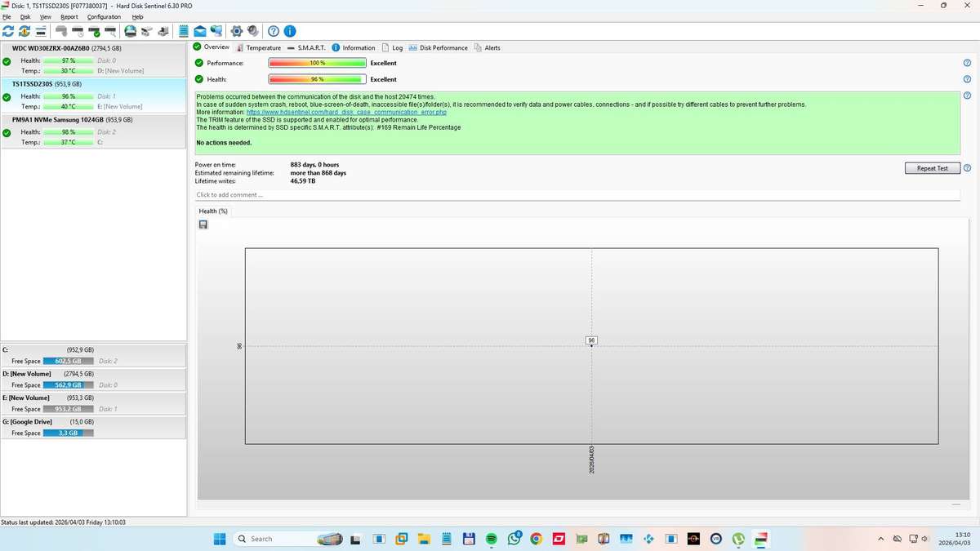Click the blue info (i) toolbar icon
980x551 pixels.
pyautogui.click(x=289, y=31)
